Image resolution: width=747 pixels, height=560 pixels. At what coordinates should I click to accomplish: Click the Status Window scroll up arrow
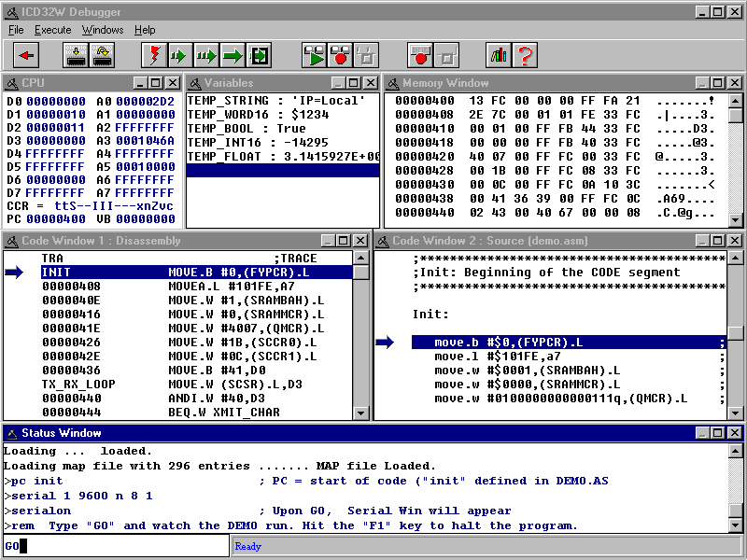point(735,451)
